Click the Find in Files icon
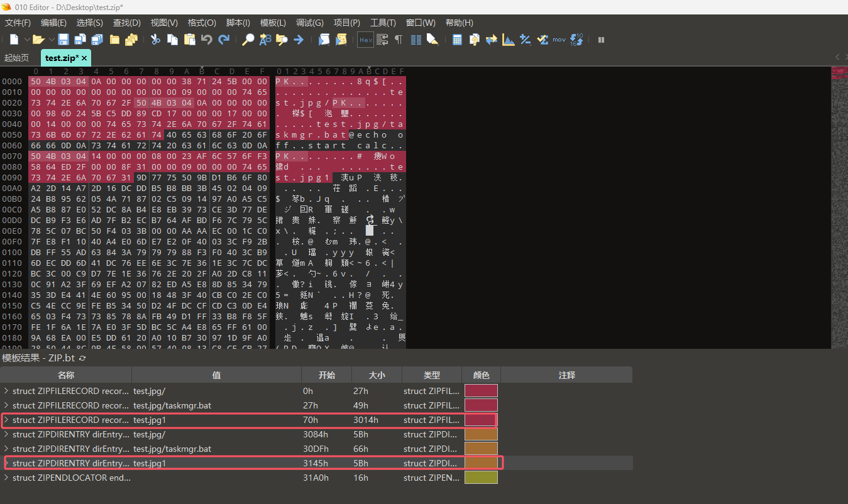Viewport: 848px width, 504px height. point(282,40)
